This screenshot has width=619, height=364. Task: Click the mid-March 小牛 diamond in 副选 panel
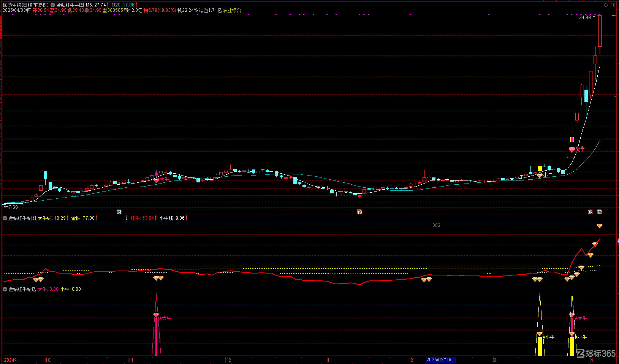point(540,334)
